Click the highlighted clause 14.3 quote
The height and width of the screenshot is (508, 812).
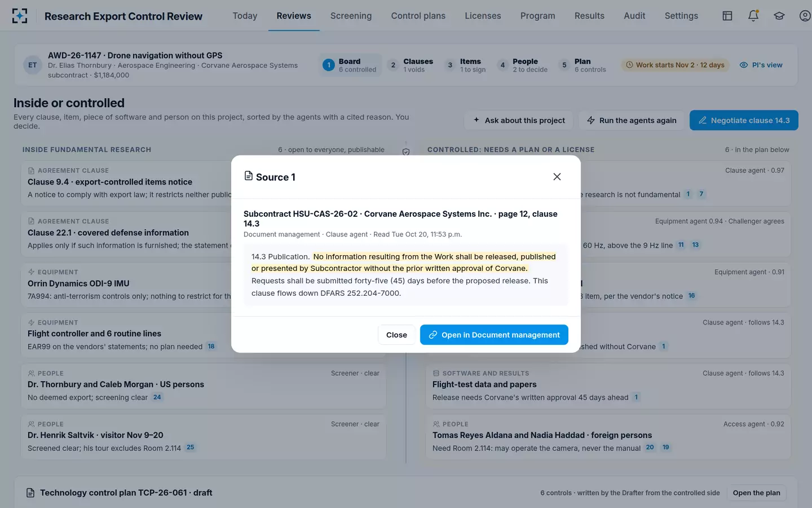[x=404, y=262]
